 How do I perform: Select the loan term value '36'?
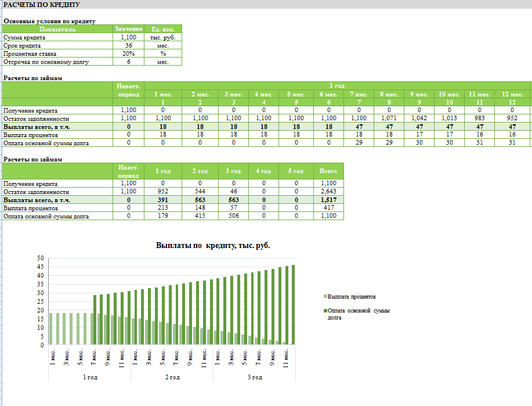tap(129, 45)
